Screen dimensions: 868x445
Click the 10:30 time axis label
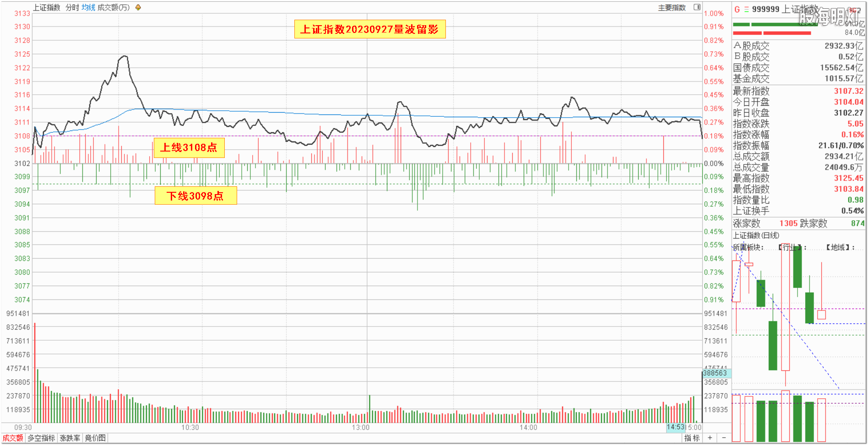(190, 428)
